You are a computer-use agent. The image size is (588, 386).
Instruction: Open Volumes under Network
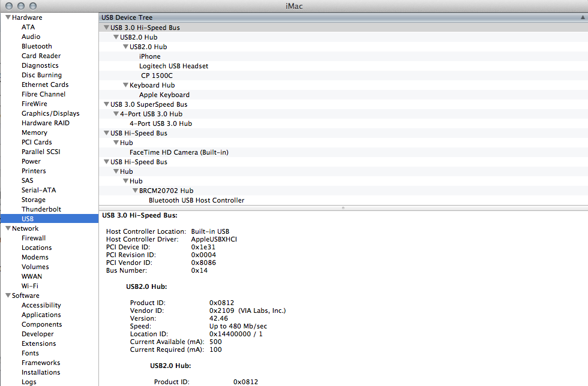point(35,267)
